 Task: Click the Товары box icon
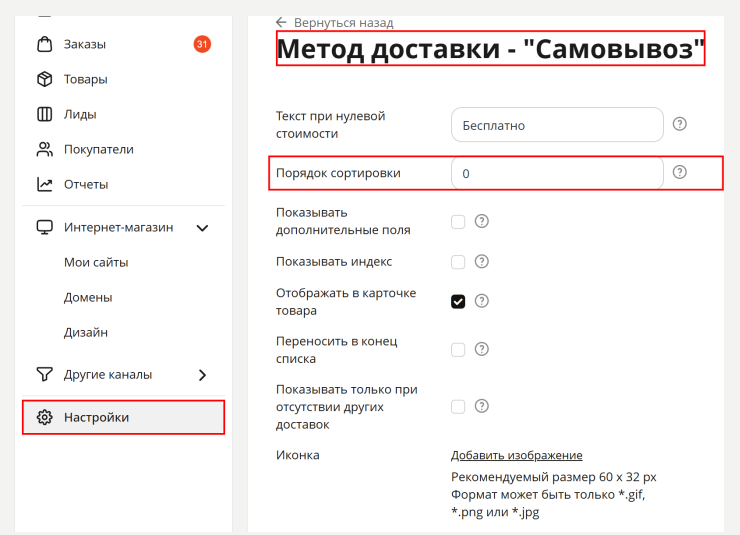coord(45,79)
